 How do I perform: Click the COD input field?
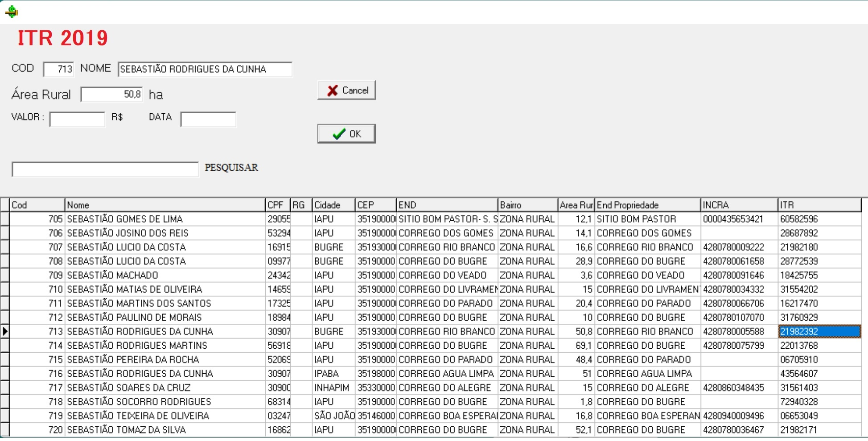pos(59,69)
